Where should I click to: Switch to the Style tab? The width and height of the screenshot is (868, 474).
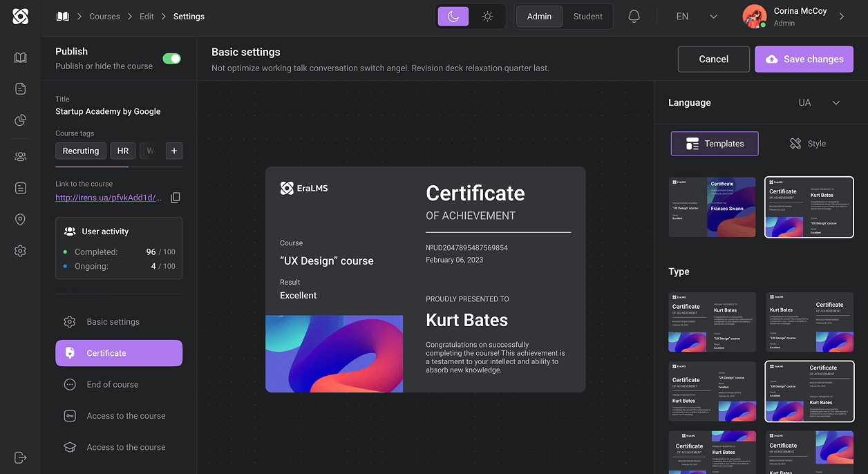808,144
